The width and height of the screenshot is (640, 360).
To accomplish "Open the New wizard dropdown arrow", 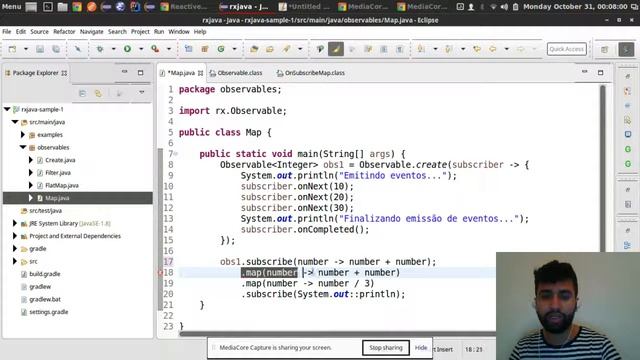I will point(26,49).
